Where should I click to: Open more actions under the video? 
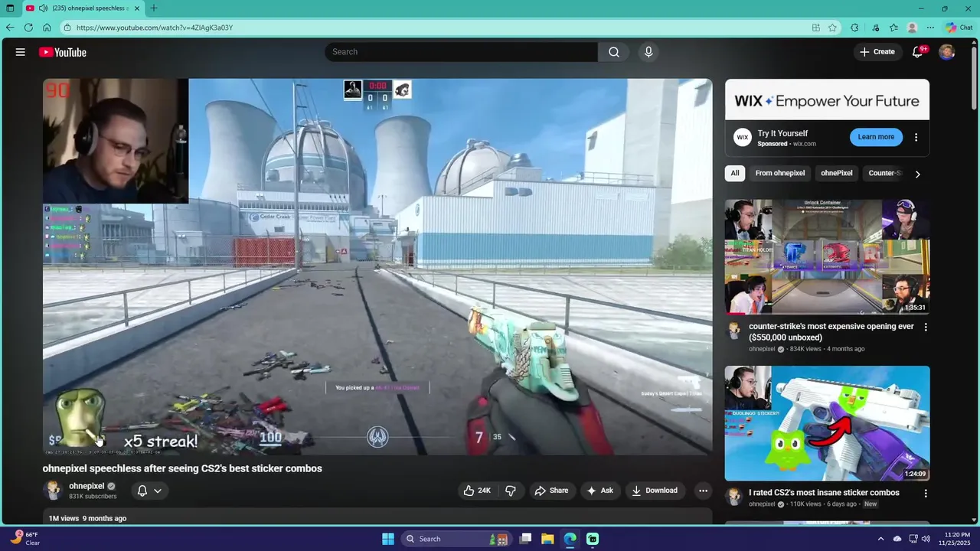pyautogui.click(x=703, y=491)
